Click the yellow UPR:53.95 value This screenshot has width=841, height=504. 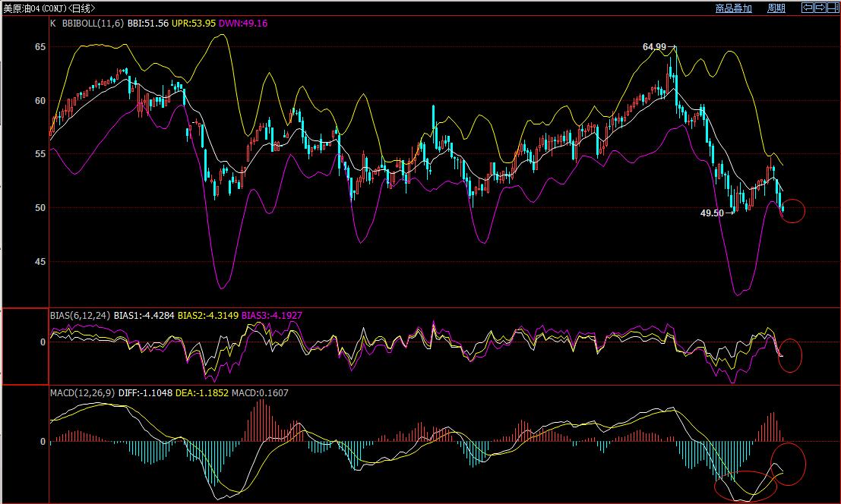(194, 24)
